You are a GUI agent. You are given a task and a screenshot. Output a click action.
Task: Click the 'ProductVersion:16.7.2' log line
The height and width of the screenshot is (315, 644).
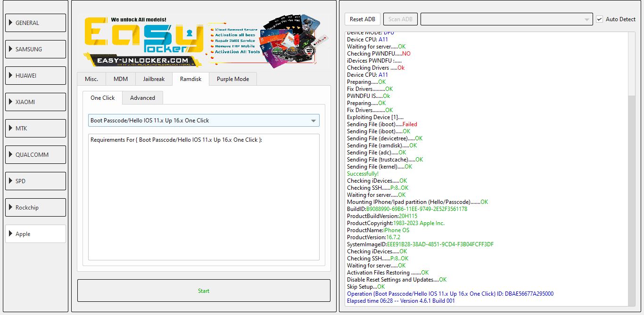click(373, 237)
